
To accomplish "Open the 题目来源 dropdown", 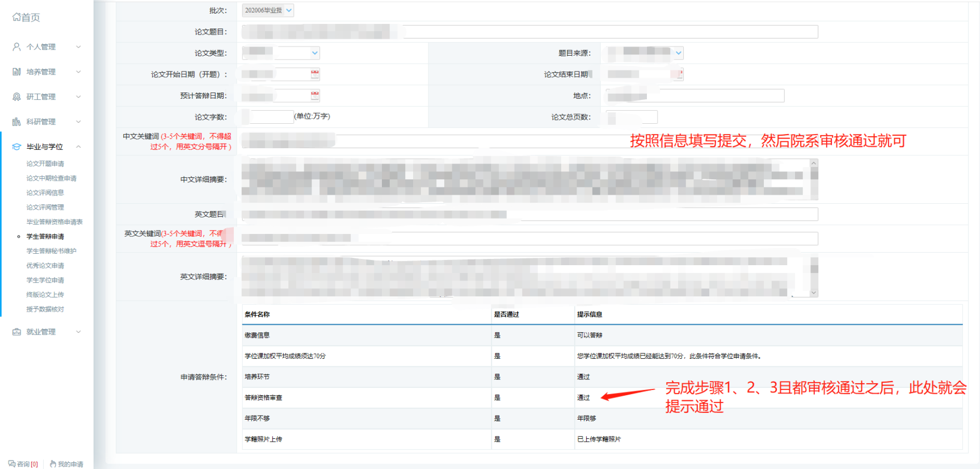I will (678, 53).
